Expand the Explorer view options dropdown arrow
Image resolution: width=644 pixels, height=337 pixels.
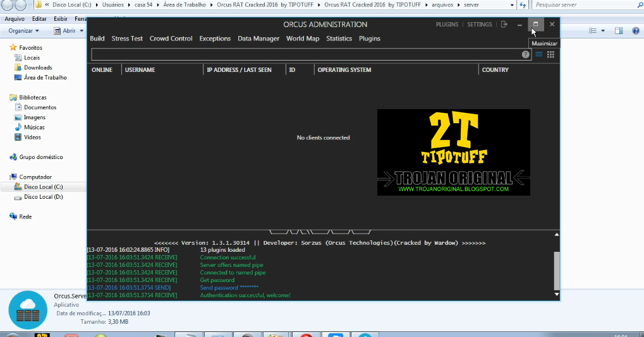(x=603, y=31)
